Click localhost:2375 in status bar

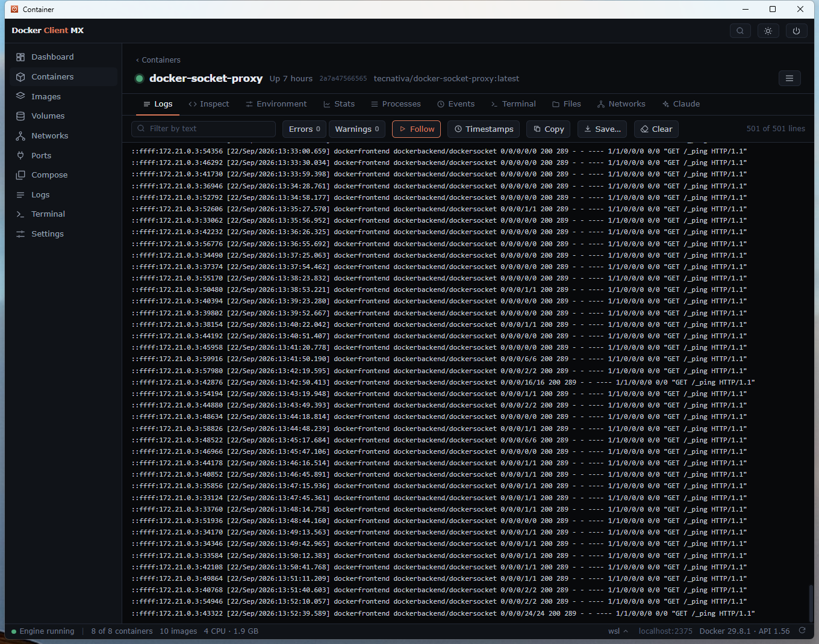[665, 631]
